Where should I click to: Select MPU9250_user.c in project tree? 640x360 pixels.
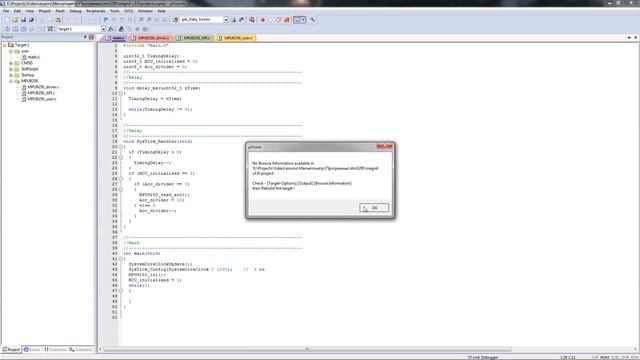[42, 99]
